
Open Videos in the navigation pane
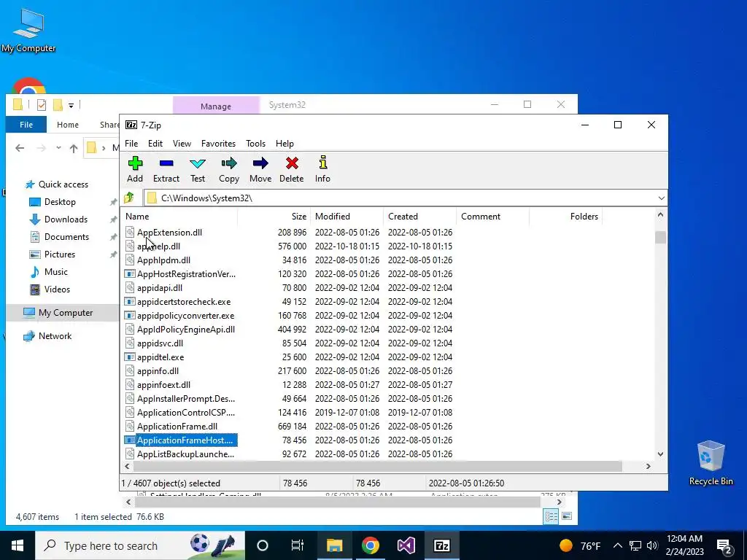coord(57,289)
